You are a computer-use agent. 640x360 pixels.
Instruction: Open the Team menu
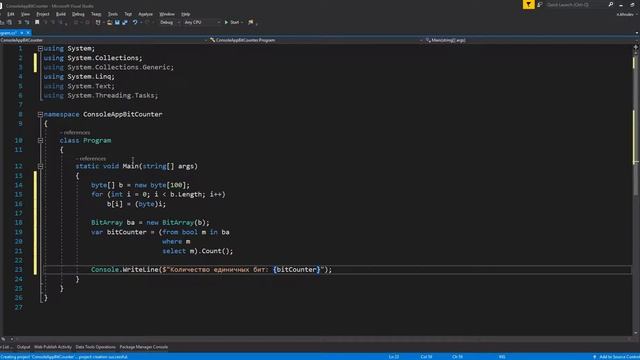96,14
